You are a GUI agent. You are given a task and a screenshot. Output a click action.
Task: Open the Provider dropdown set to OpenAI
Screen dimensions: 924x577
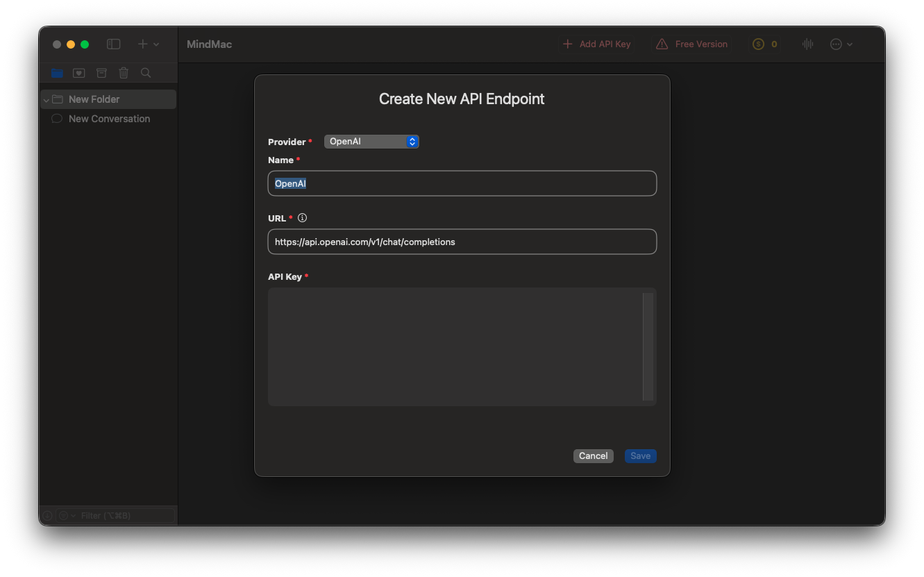click(x=371, y=142)
